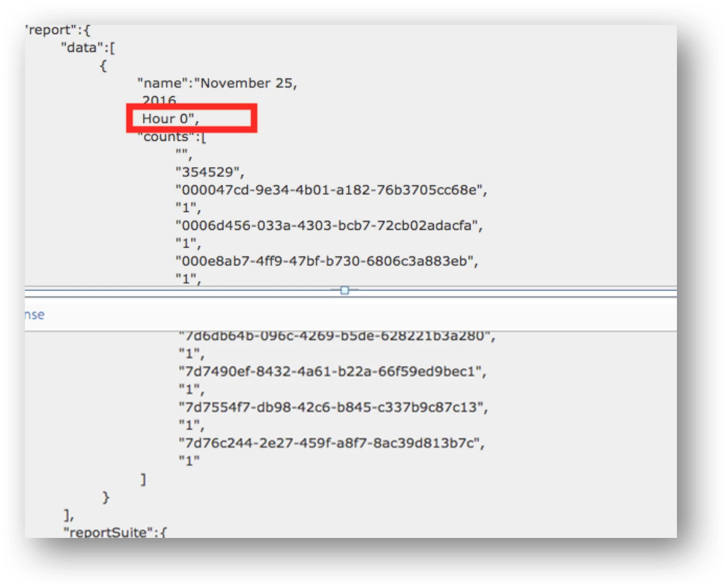Click the 0006d456-033a-4303-bcb7-72cb02adacfa ID
The image size is (727, 588).
coord(329,226)
